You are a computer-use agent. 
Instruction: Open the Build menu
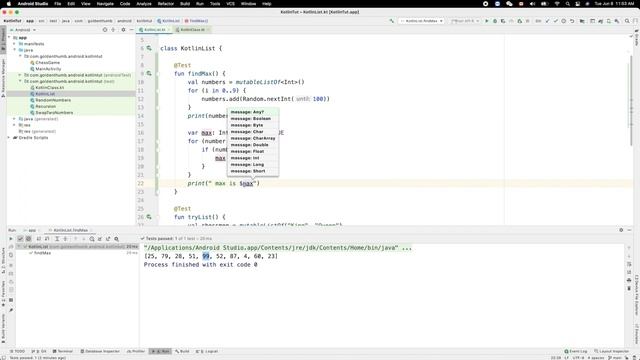185,4
